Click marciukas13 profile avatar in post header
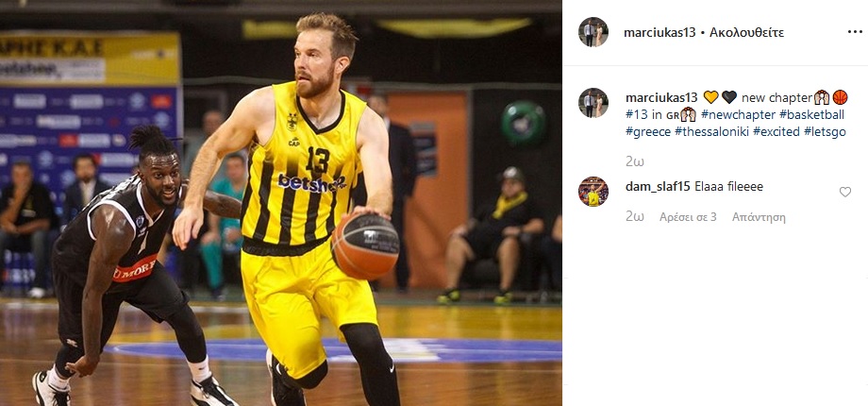868x406 pixels. [593, 32]
